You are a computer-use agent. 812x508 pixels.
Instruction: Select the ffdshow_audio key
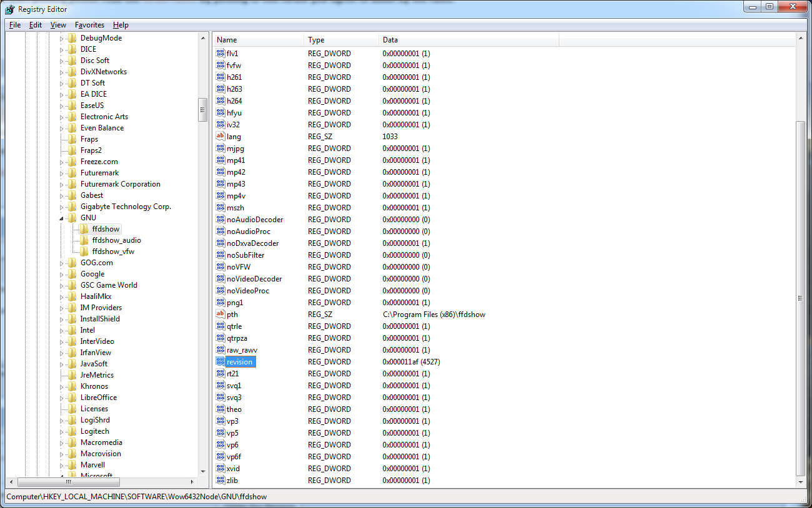(x=116, y=240)
